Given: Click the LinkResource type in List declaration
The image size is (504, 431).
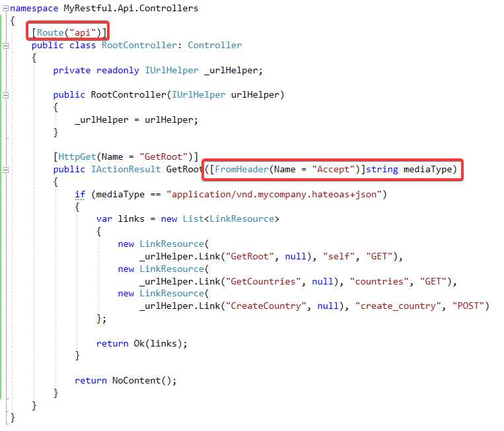Looking at the screenshot, I should pyautogui.click(x=242, y=219).
